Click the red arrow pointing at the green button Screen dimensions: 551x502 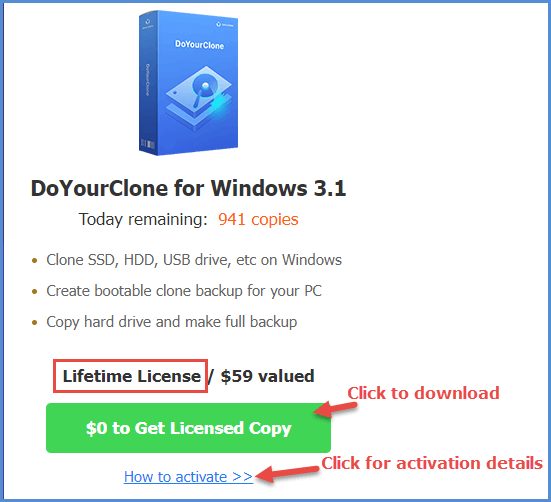tap(335, 409)
